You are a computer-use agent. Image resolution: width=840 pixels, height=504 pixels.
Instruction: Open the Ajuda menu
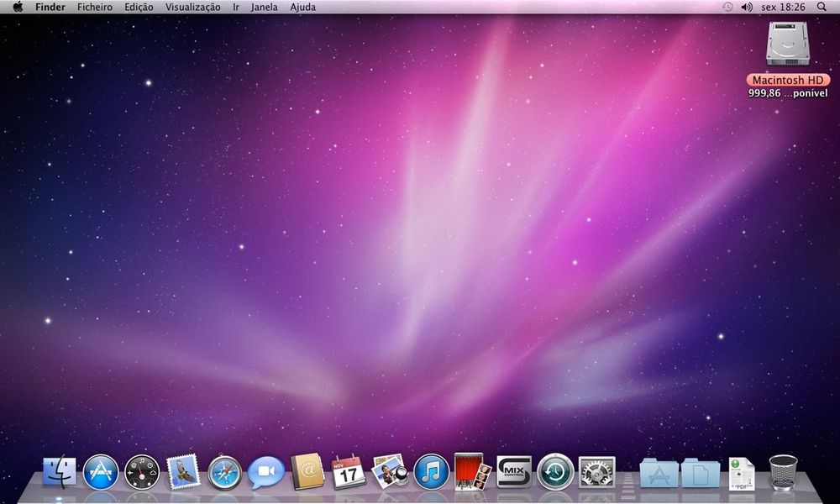click(x=302, y=7)
